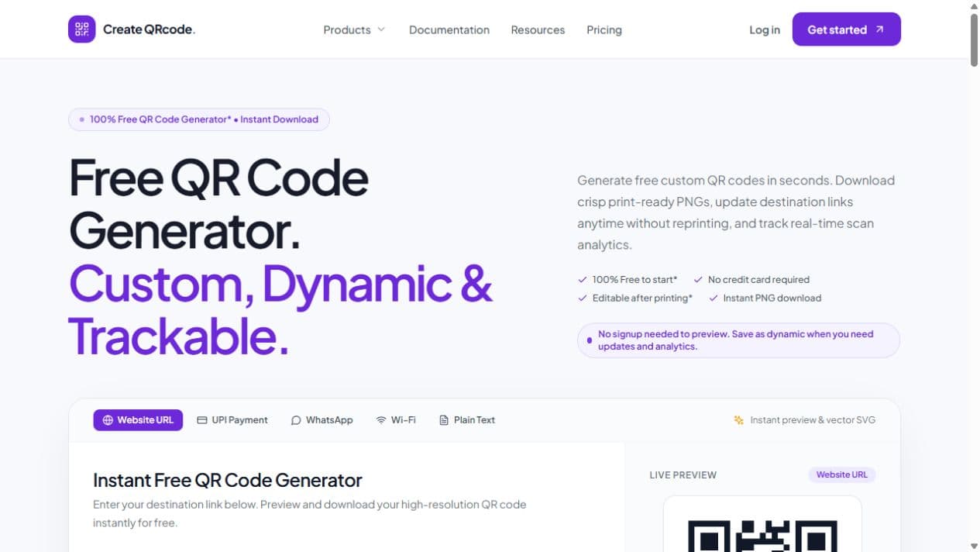Click the sparkle icon beside Instant preview
The height and width of the screenshot is (552, 980).
[739, 420]
